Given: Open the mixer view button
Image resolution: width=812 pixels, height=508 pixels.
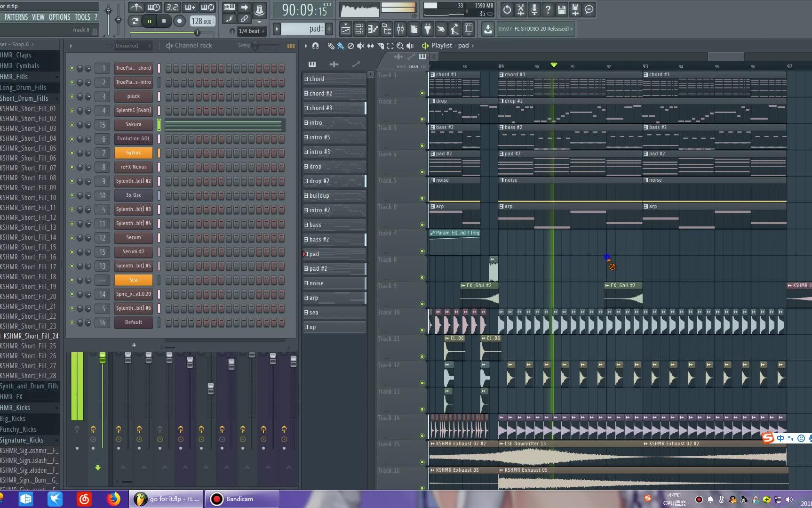Looking at the screenshot, I should [400, 29].
